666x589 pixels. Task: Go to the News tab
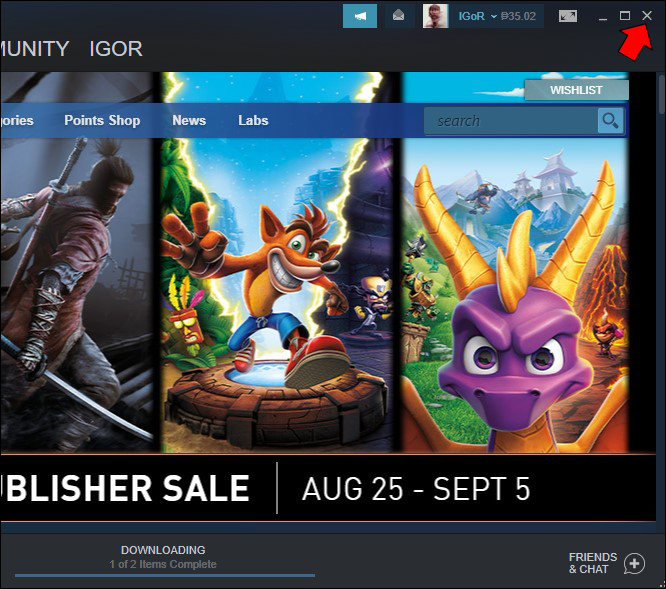pos(189,120)
